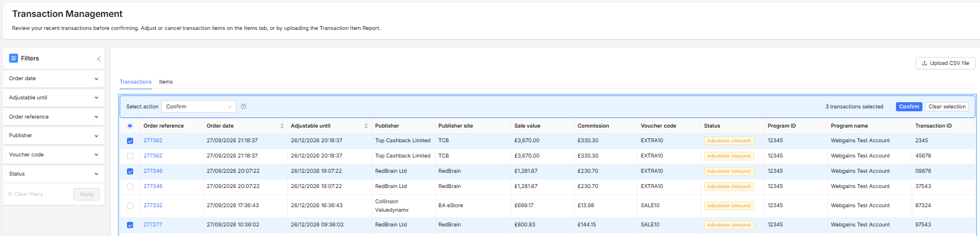Sort by Order date column arrows

[x=282, y=126]
